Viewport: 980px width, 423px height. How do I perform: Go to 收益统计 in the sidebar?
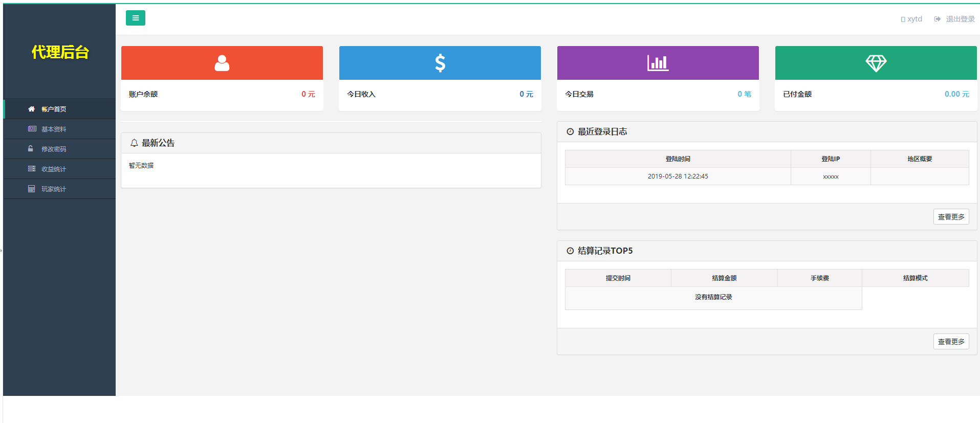pos(53,169)
